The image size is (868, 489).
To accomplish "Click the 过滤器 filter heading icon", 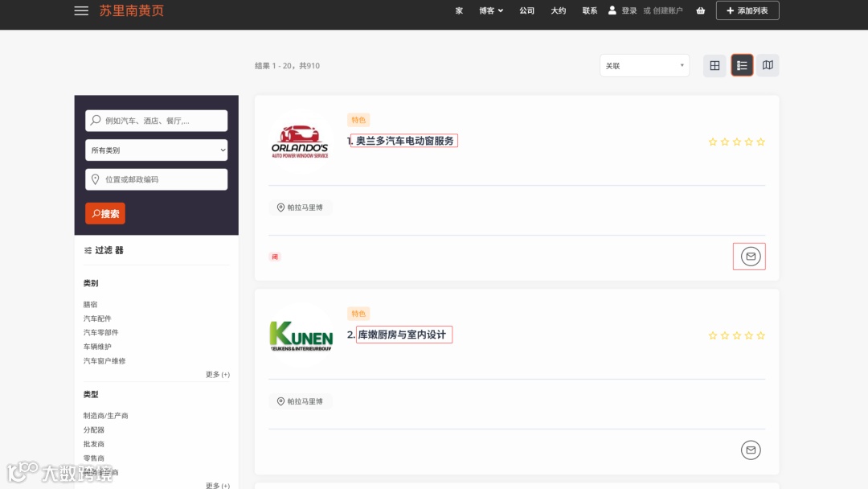I will coord(88,250).
